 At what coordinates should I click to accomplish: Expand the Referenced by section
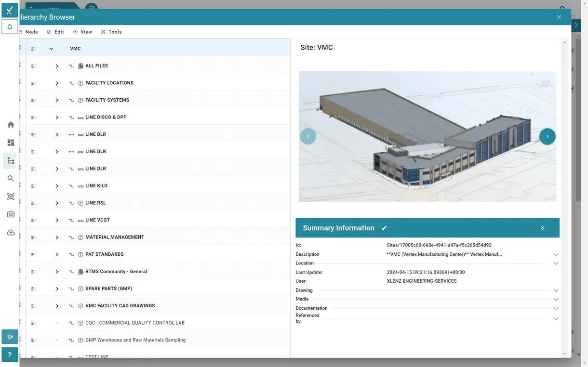(x=556, y=318)
